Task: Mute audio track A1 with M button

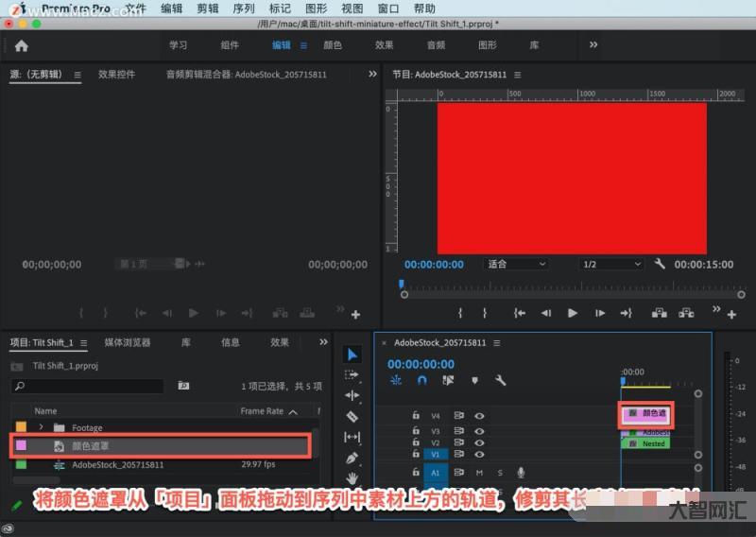Action: [x=479, y=473]
